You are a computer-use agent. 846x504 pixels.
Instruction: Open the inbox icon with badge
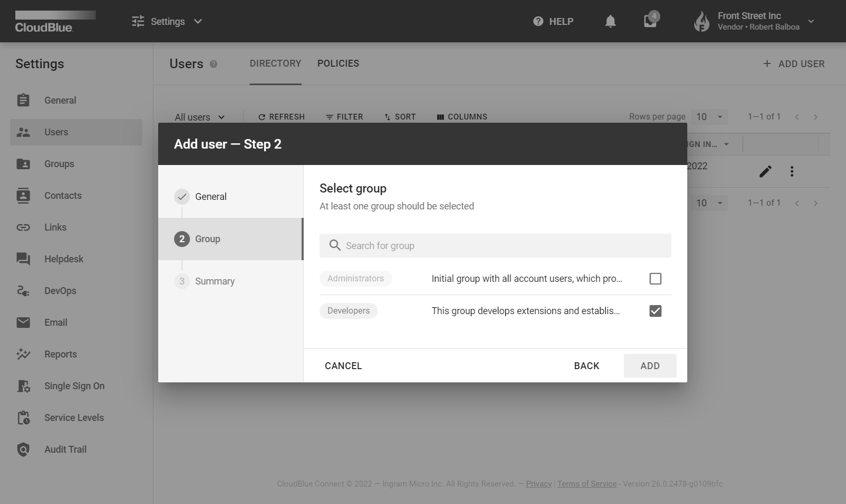(651, 20)
